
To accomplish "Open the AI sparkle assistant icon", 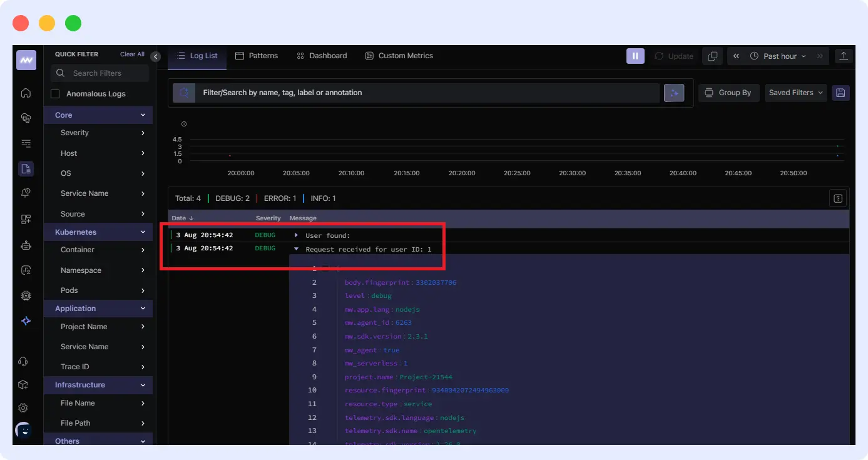I will point(26,321).
